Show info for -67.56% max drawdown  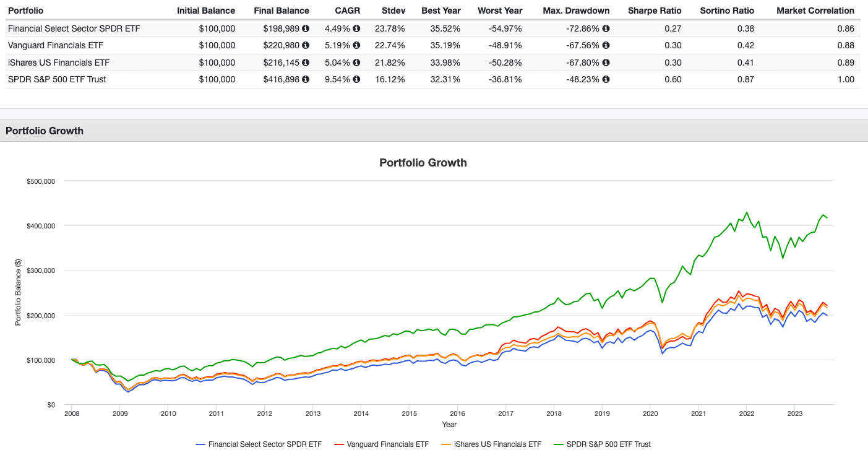[606, 45]
